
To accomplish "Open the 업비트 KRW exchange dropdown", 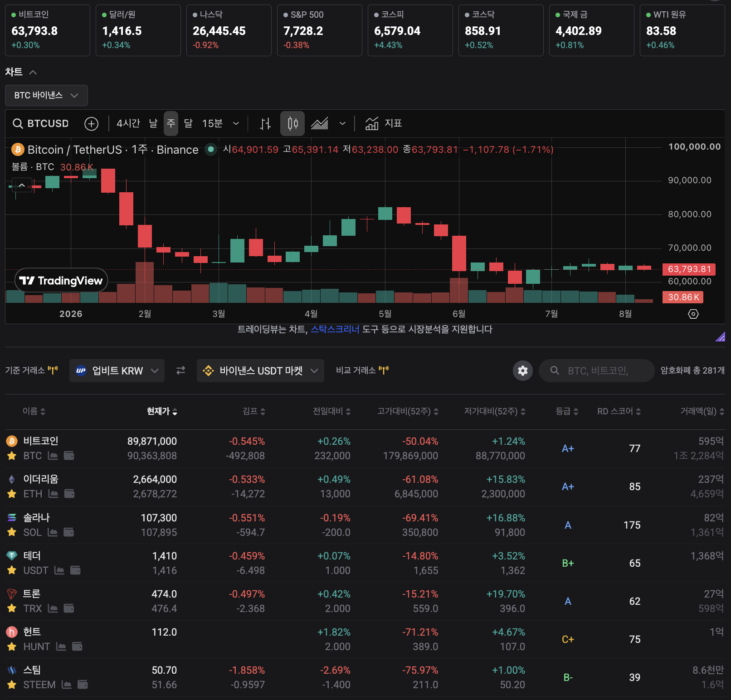I will 117,371.
